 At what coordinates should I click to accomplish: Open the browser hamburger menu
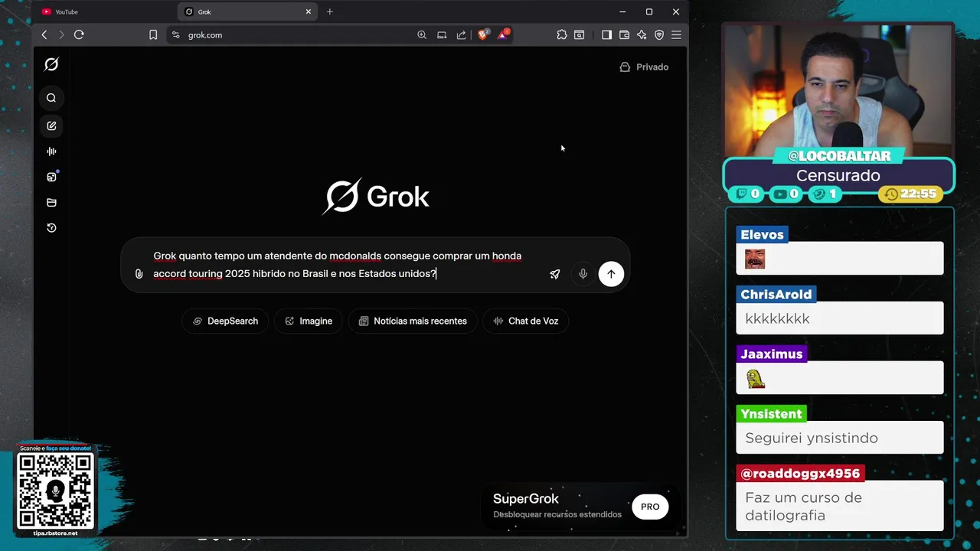coord(676,34)
